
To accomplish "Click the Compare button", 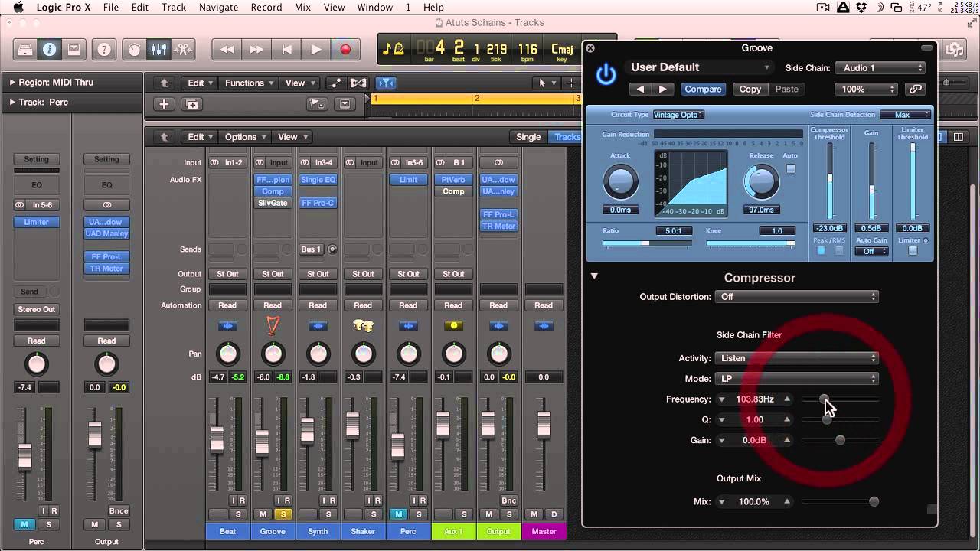I will pyautogui.click(x=703, y=89).
